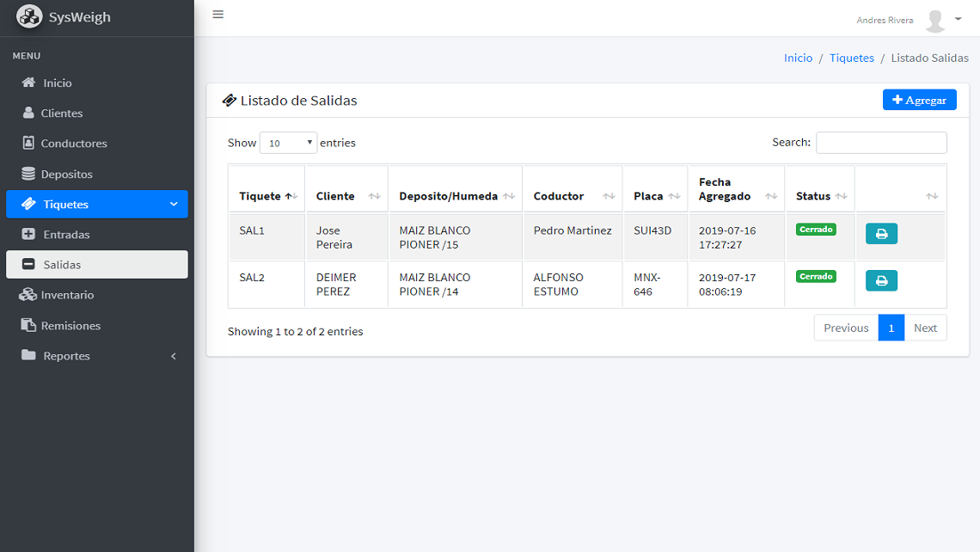
Task: Click the hamburger menu icon in top bar
Action: pos(218,15)
